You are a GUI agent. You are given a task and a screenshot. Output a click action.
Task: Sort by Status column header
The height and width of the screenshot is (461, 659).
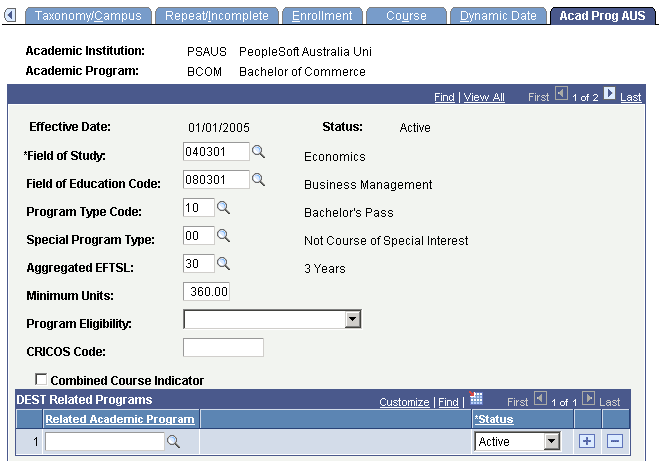point(494,419)
